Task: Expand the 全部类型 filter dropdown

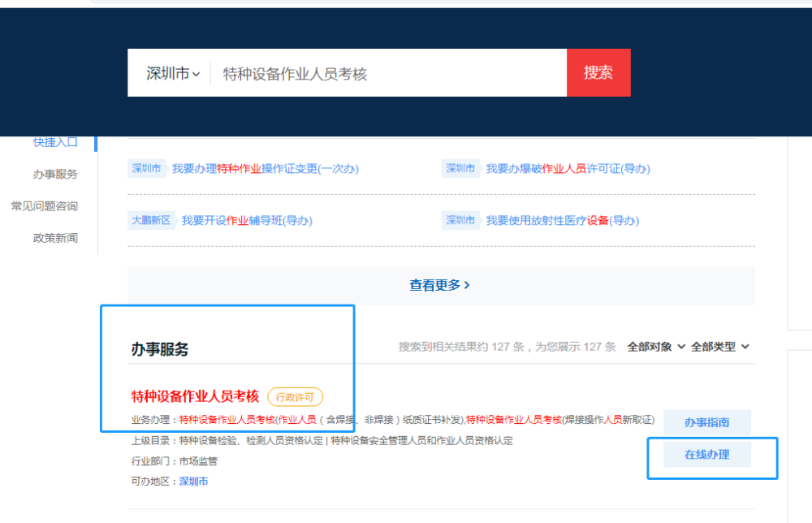Action: 719,347
